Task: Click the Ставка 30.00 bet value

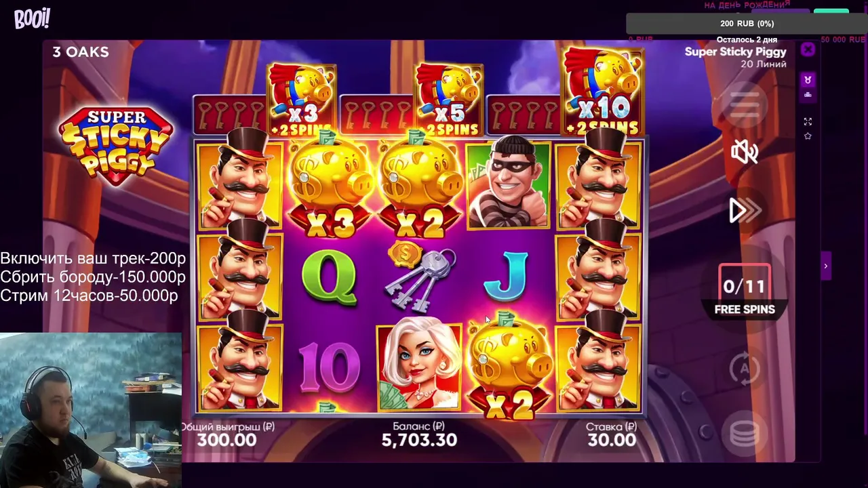Action: coord(611,434)
